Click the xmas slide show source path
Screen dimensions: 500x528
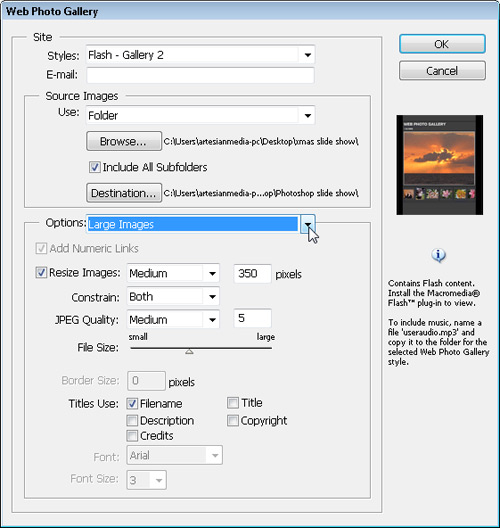tap(261, 141)
